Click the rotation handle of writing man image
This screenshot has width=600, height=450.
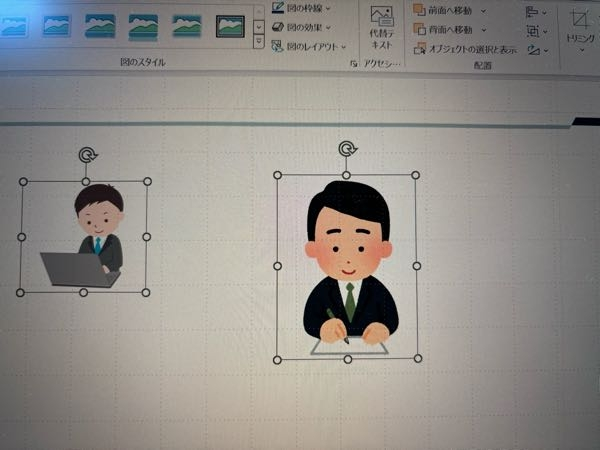[x=347, y=148]
